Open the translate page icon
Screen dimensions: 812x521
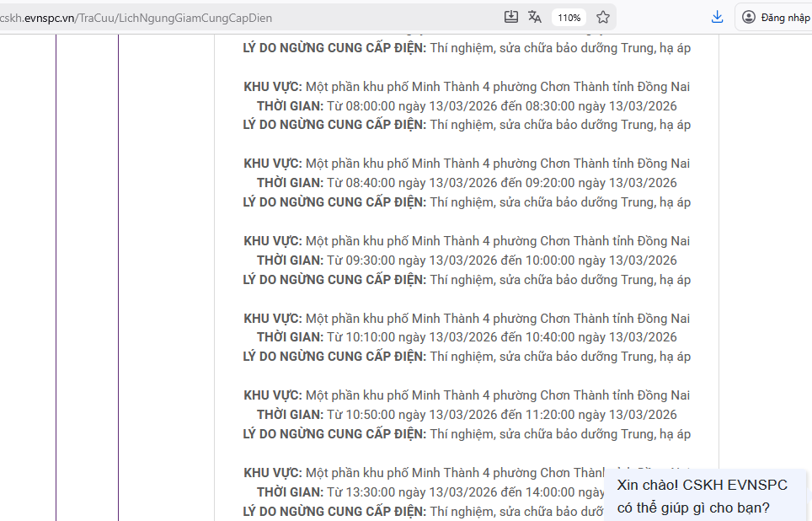click(x=535, y=17)
